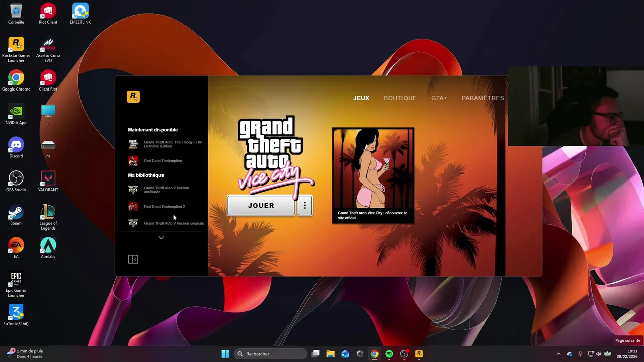Select Red Dead Redemption under Maintenant disponible
644x362 pixels.
coord(155,161)
